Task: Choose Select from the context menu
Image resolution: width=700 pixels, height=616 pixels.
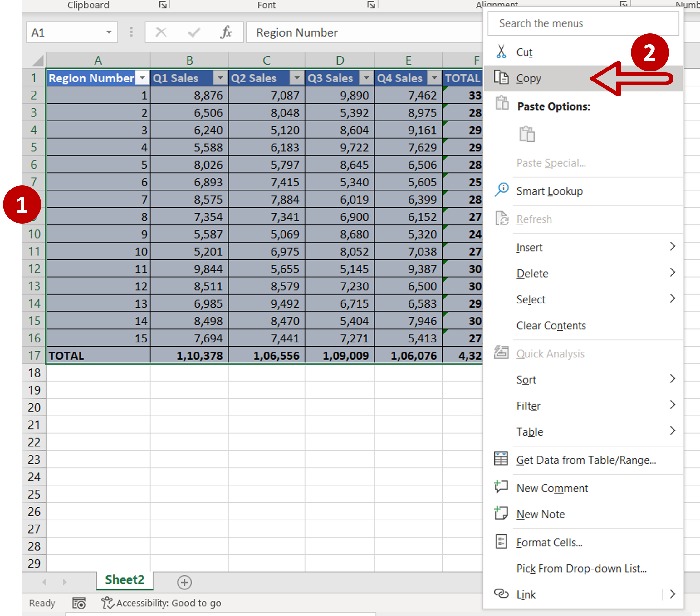Action: click(x=584, y=299)
